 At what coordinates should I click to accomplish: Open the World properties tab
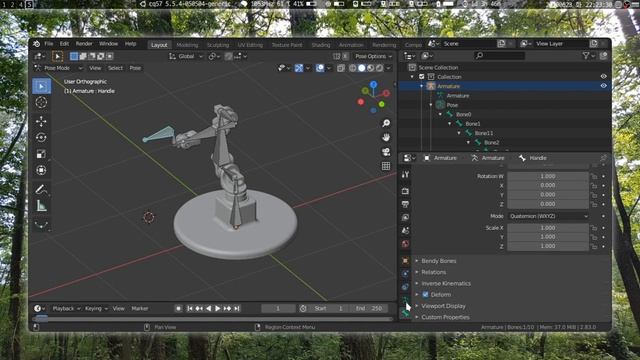click(405, 244)
